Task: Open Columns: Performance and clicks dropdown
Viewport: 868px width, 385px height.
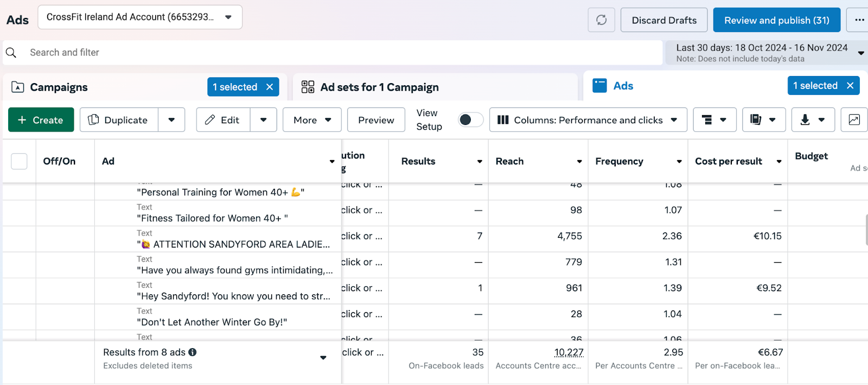Action: pos(588,120)
